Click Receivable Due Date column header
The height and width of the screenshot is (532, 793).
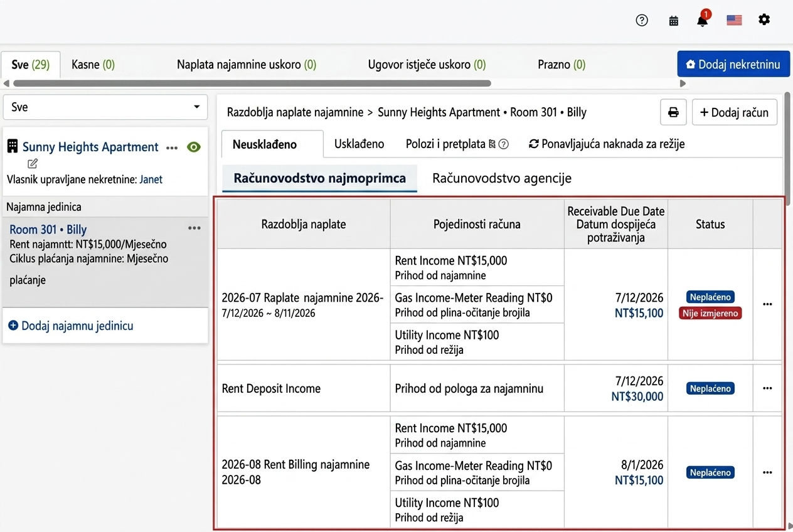(x=615, y=224)
